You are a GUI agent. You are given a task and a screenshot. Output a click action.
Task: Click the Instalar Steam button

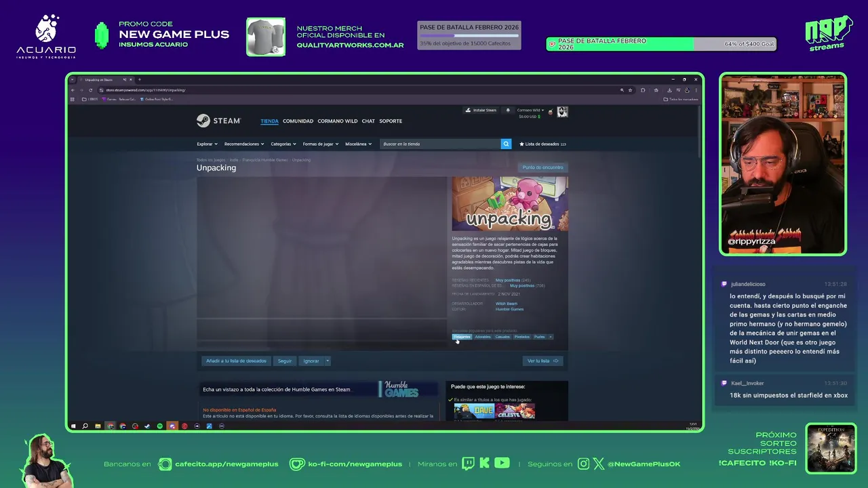click(x=481, y=110)
